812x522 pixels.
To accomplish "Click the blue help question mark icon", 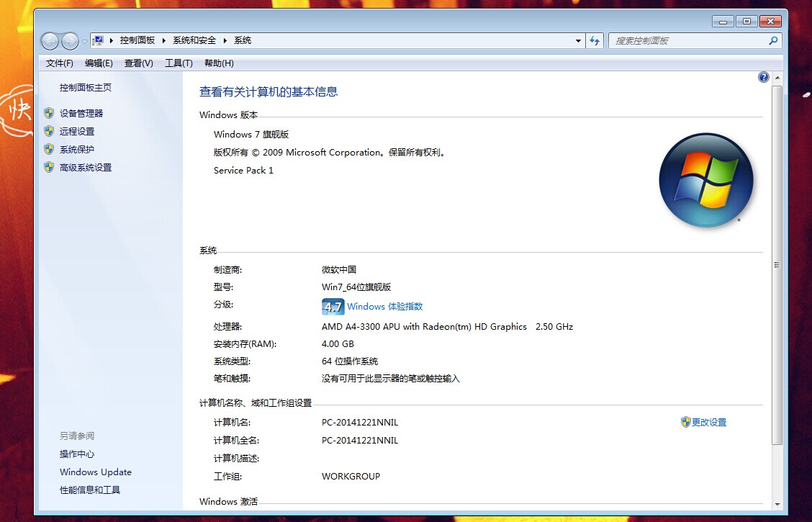I will click(x=763, y=77).
